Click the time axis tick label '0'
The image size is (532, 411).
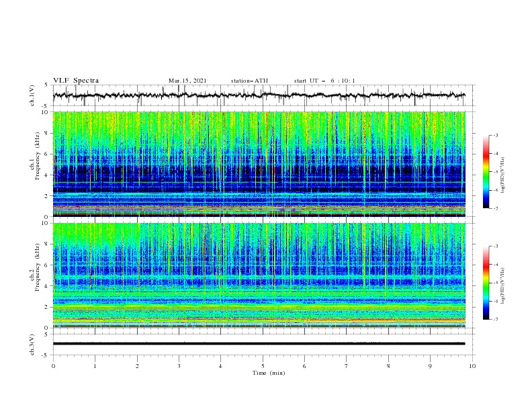tap(53, 366)
